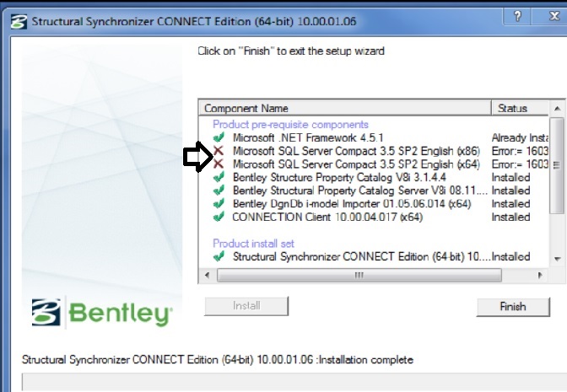Click the Bentley logo in left panel
Screen dimensions: 567x392
click(102, 312)
